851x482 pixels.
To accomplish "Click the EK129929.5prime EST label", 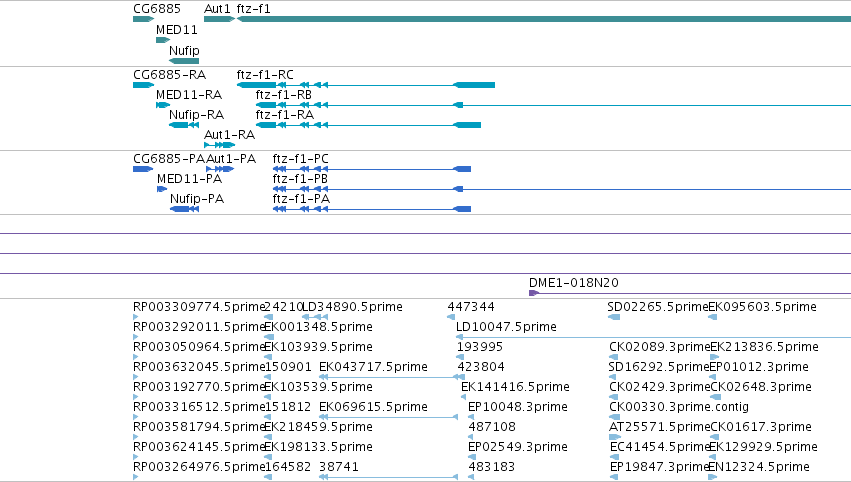I will coord(763,448).
